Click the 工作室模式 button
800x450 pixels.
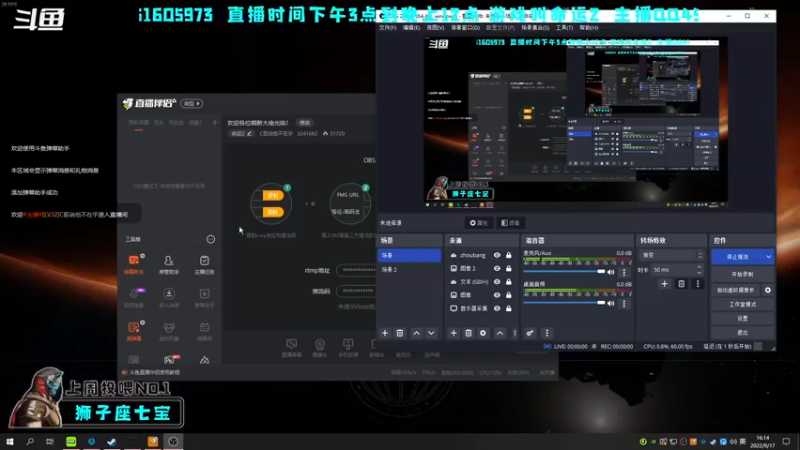coord(742,305)
